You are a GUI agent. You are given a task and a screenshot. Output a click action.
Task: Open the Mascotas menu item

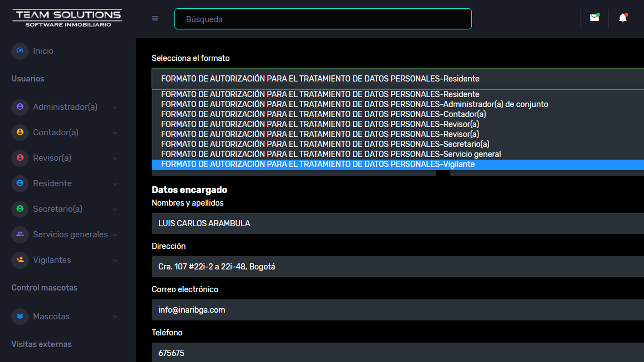51,316
